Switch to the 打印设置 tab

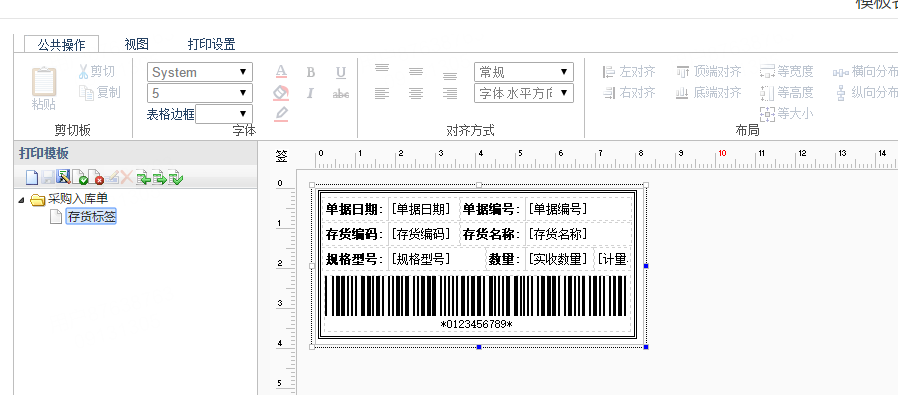click(211, 44)
